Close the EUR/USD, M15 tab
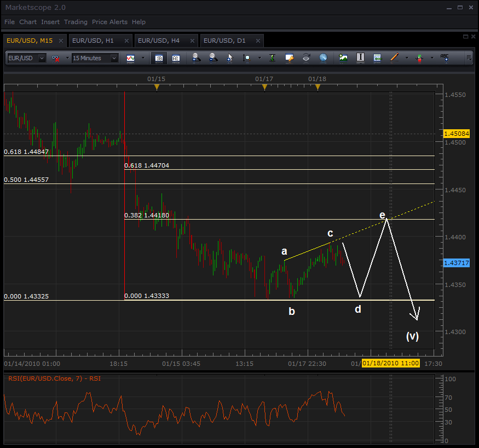 61,41
